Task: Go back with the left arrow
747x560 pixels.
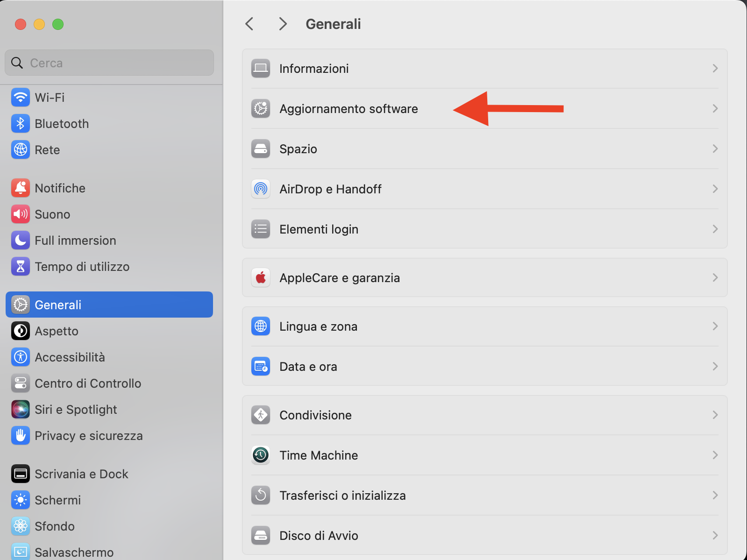Action: pyautogui.click(x=249, y=24)
